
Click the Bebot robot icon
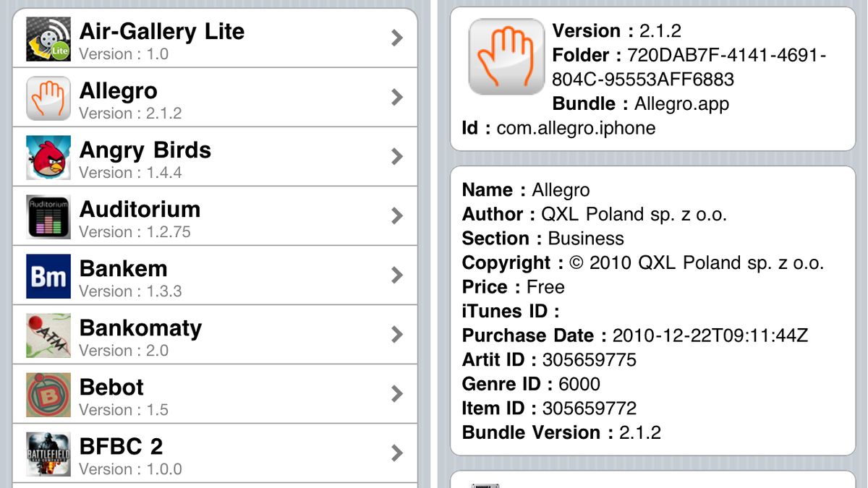point(48,394)
